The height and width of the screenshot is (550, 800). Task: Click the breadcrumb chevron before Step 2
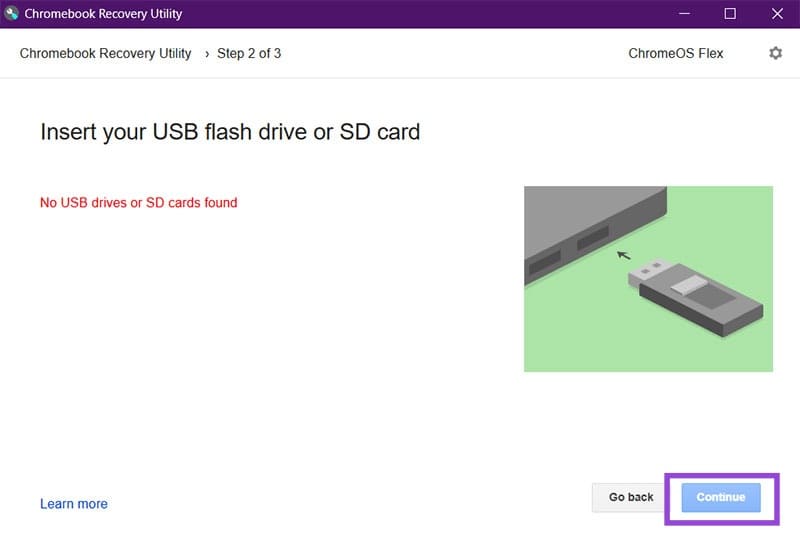coord(207,54)
